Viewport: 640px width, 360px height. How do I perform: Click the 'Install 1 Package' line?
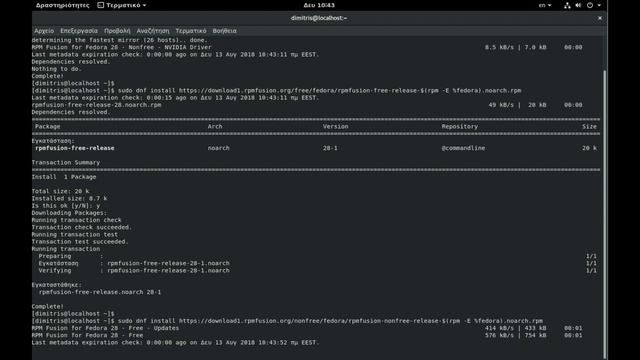64,177
